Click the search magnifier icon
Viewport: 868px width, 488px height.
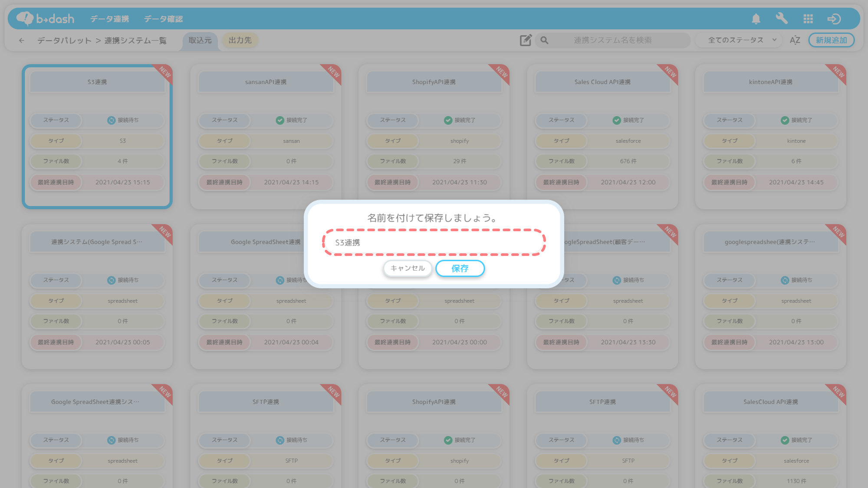point(544,40)
